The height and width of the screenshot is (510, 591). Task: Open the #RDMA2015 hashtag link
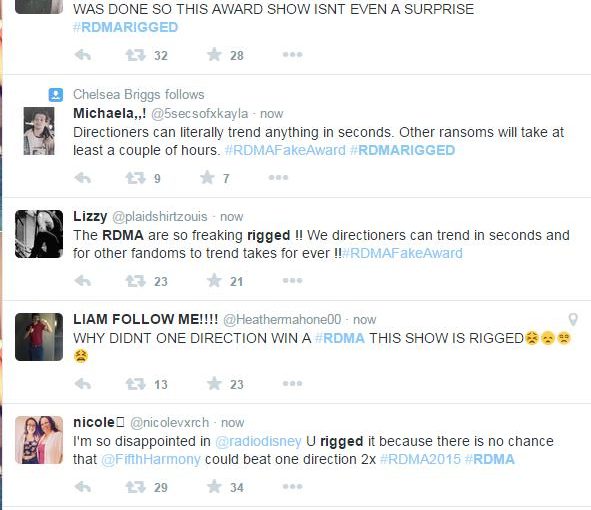(x=420, y=459)
